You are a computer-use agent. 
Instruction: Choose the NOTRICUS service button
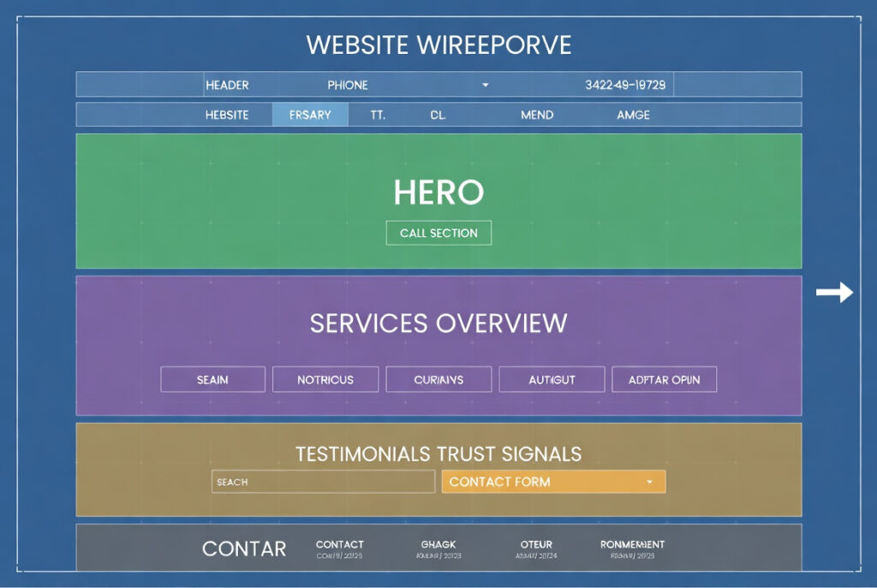pos(325,379)
